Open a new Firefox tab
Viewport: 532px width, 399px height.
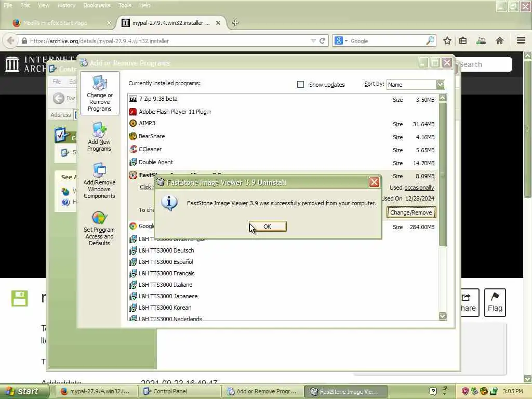pyautogui.click(x=235, y=23)
